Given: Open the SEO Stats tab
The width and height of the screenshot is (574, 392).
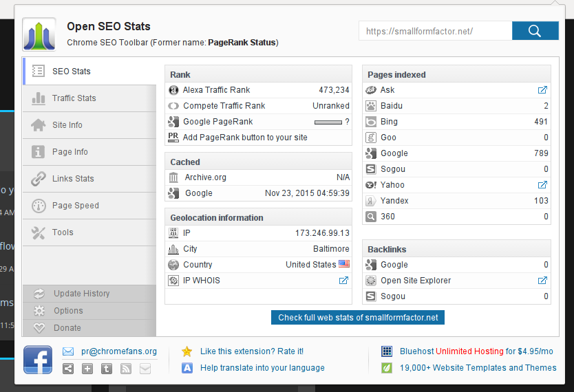Looking at the screenshot, I should pyautogui.click(x=89, y=72).
